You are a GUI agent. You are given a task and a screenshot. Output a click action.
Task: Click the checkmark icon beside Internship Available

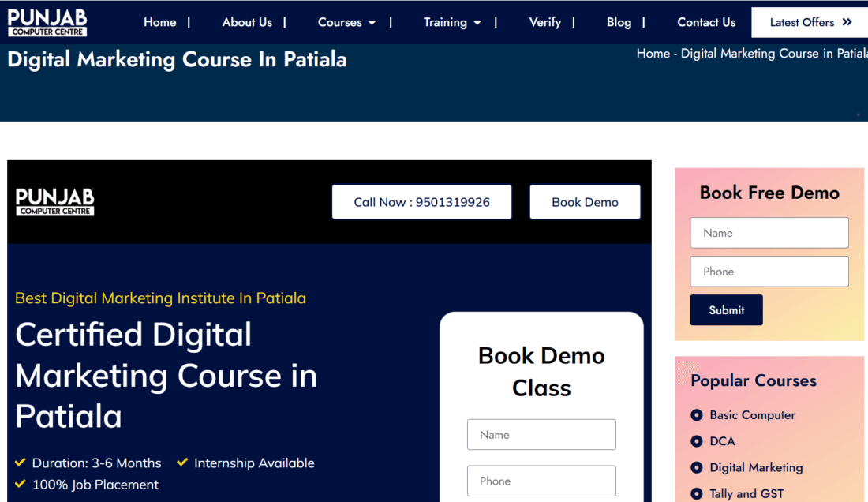point(182,463)
